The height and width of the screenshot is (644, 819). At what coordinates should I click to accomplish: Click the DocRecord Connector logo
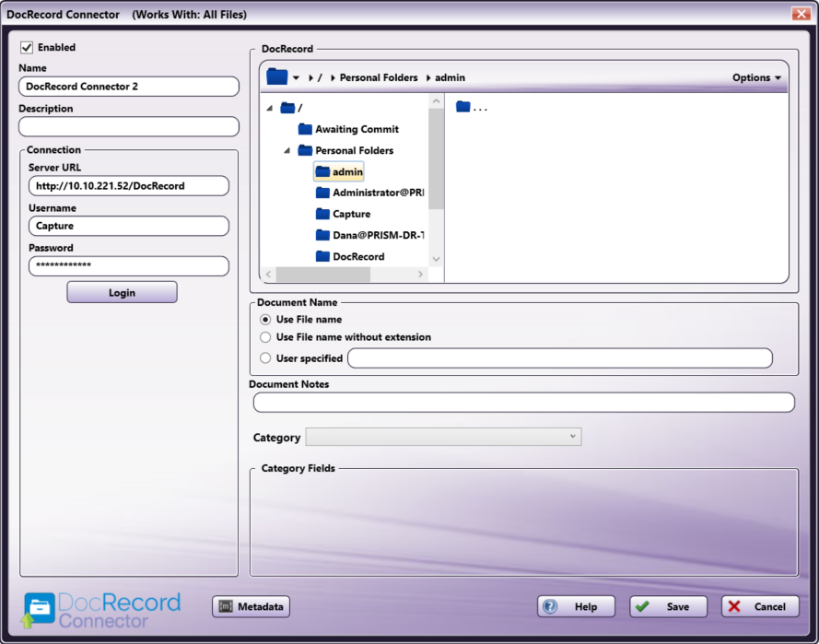[x=102, y=610]
